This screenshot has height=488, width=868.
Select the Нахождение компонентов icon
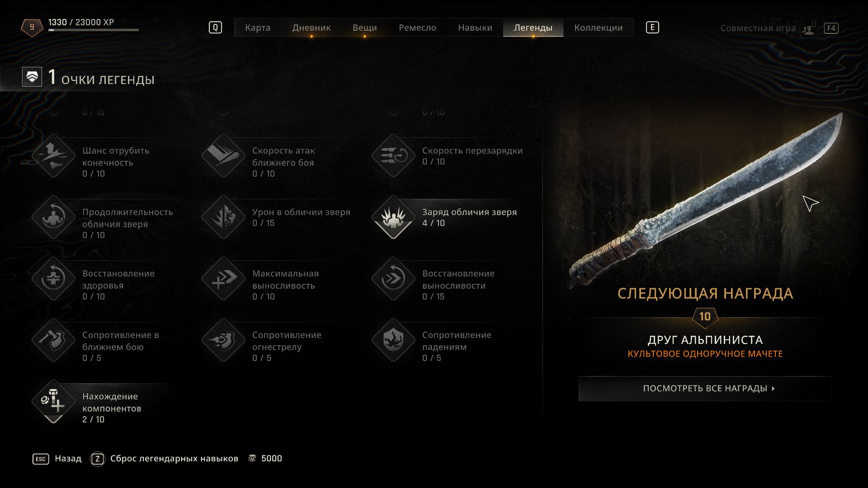[x=53, y=402]
